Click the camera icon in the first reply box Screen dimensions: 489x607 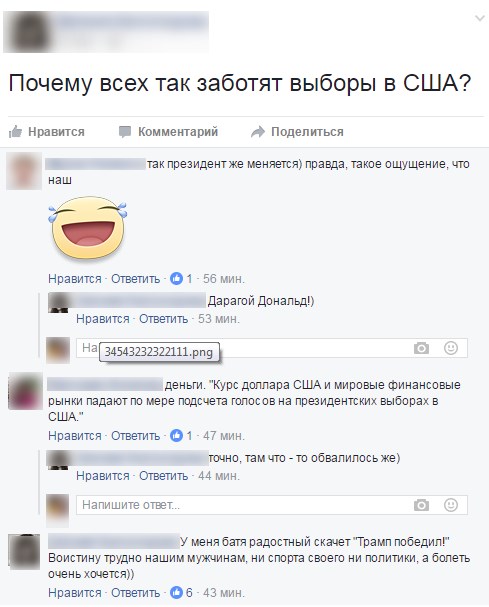tap(421, 348)
